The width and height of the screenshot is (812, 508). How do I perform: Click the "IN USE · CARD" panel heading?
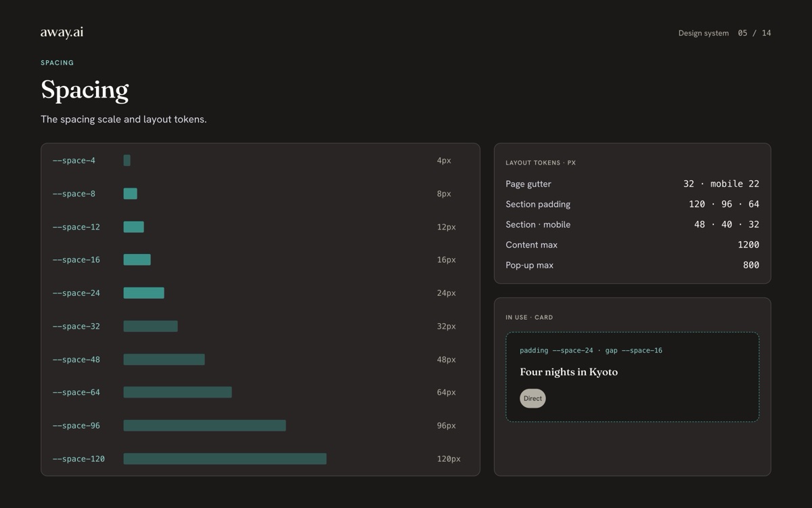click(529, 318)
